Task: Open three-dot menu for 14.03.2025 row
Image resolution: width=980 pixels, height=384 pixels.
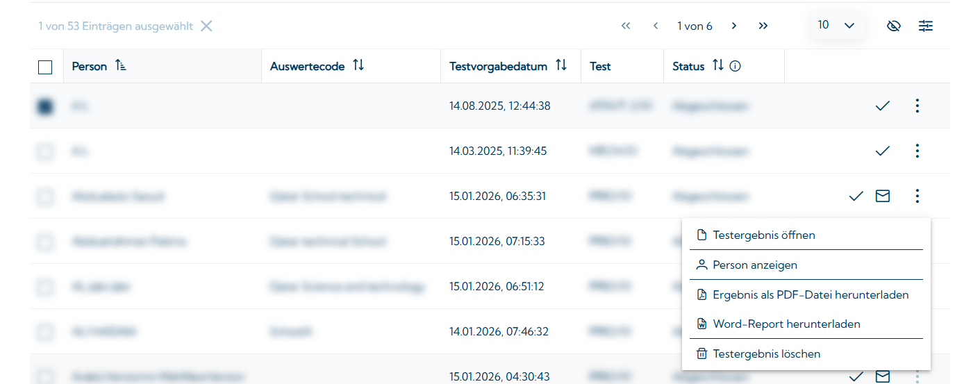Action: [917, 151]
